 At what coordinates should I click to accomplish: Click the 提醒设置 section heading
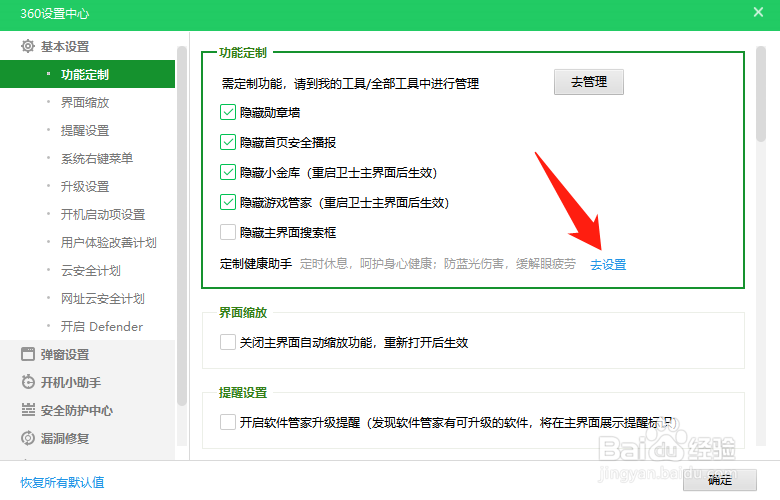(x=243, y=393)
